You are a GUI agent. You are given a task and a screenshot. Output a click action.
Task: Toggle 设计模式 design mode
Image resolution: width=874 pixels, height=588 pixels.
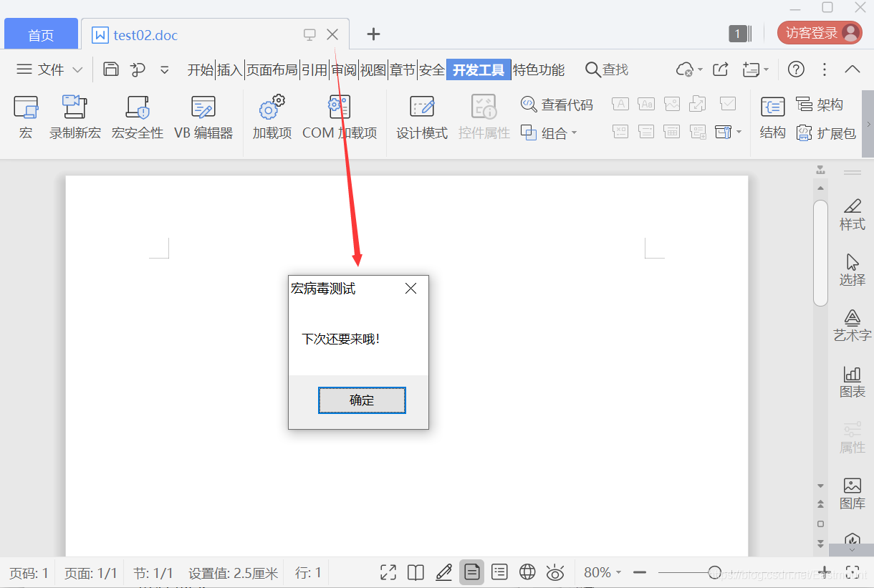422,118
